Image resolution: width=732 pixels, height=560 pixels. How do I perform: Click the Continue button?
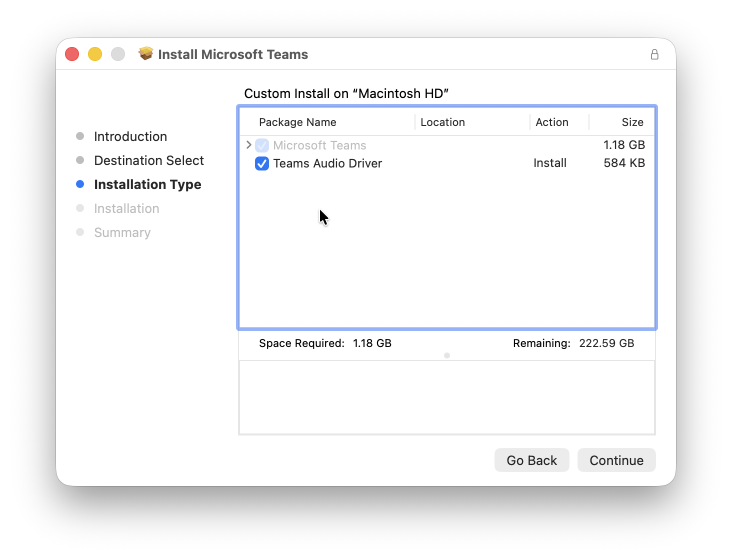tap(616, 460)
